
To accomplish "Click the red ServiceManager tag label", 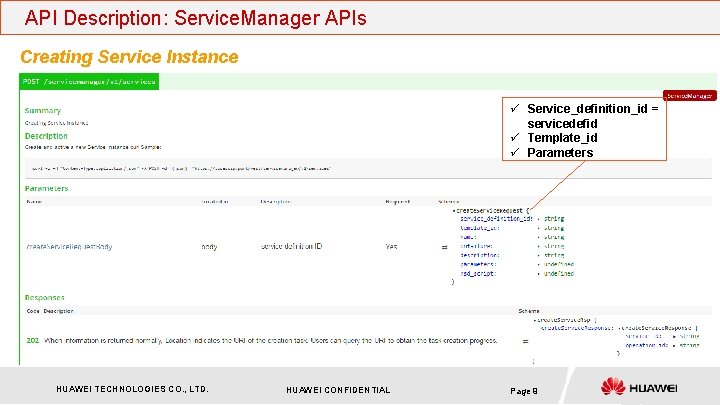I will [x=689, y=96].
